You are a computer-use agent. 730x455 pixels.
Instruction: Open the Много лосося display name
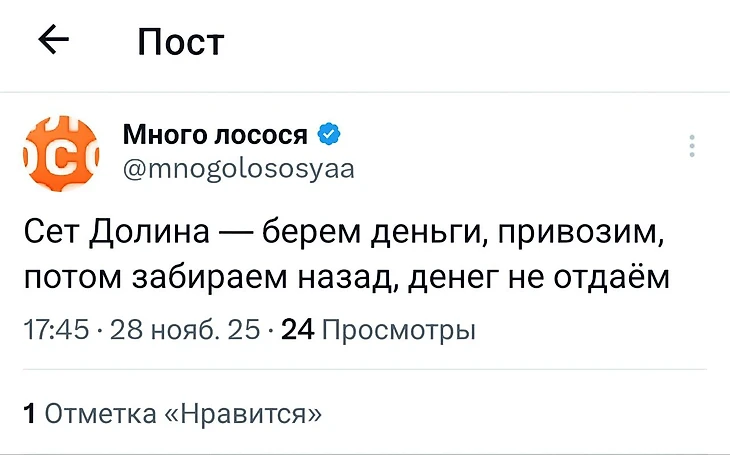pos(215,134)
